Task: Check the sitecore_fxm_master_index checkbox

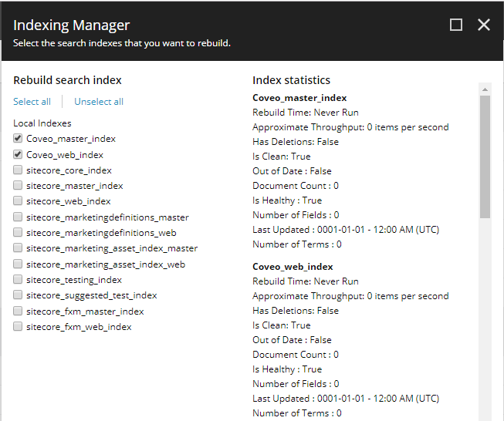Action: (18, 311)
